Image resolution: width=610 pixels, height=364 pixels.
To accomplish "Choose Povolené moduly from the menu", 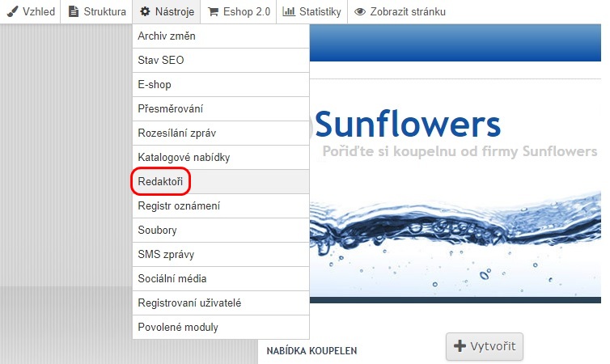I will (221, 327).
